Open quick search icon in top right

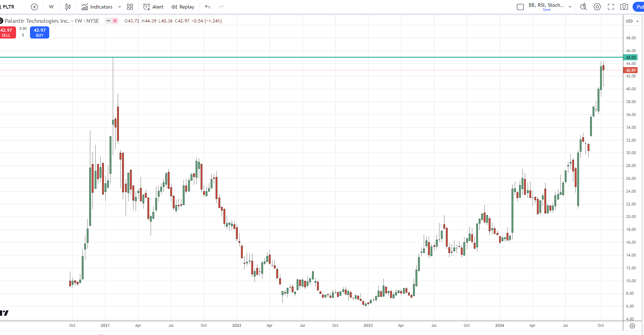[x=584, y=7]
